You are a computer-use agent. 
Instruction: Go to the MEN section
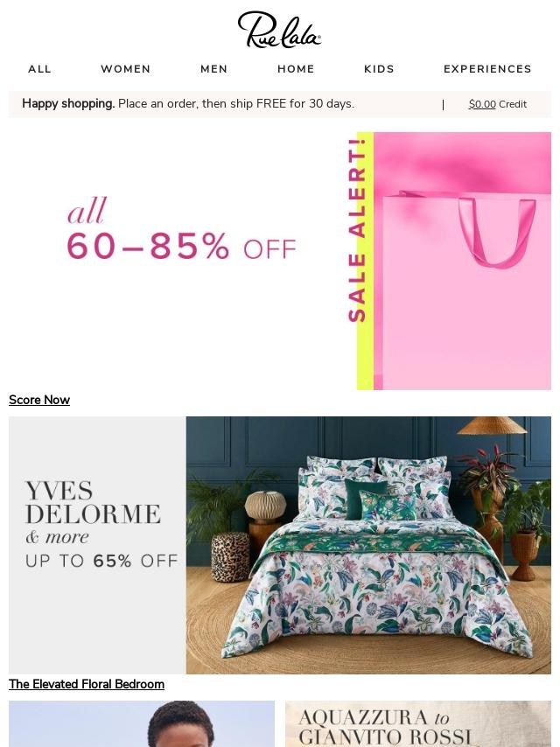(214, 69)
